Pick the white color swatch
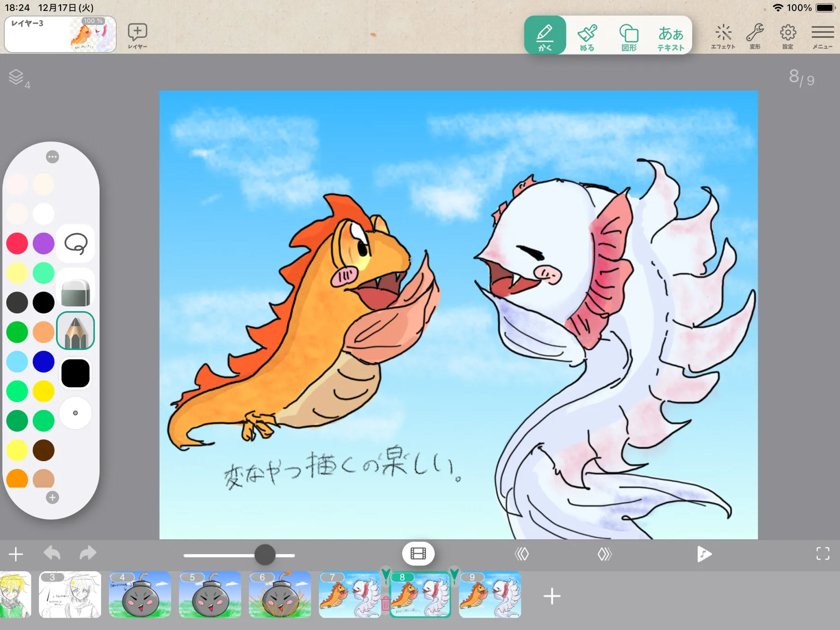This screenshot has width=840, height=630. [x=44, y=214]
